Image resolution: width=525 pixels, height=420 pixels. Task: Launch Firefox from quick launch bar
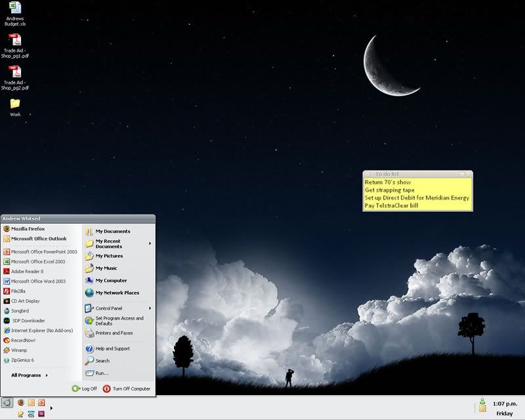[x=21, y=402]
